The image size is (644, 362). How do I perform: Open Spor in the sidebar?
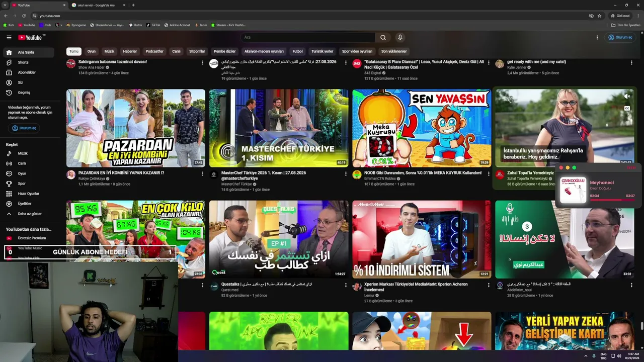[29, 184]
